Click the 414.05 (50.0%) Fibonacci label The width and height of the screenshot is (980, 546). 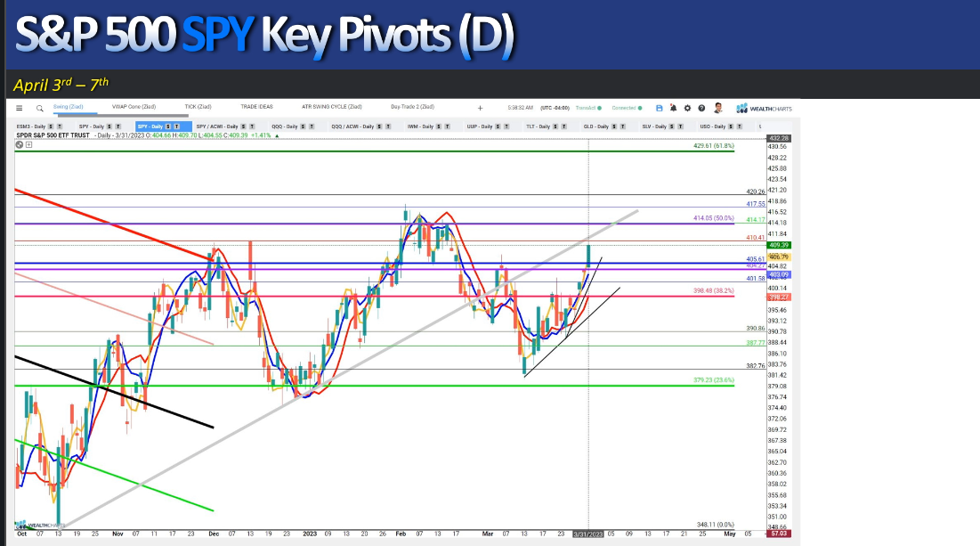click(714, 218)
